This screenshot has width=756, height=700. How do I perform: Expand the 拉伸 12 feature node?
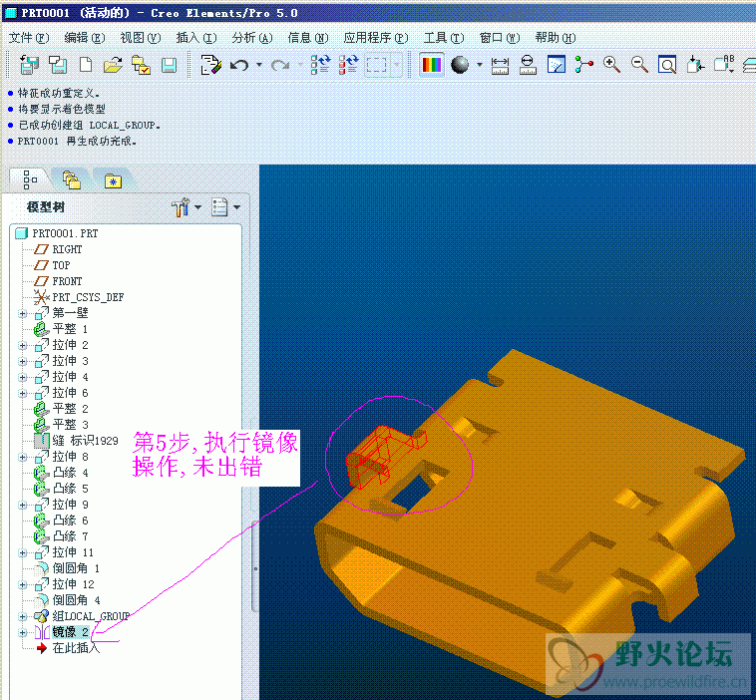tap(22, 584)
